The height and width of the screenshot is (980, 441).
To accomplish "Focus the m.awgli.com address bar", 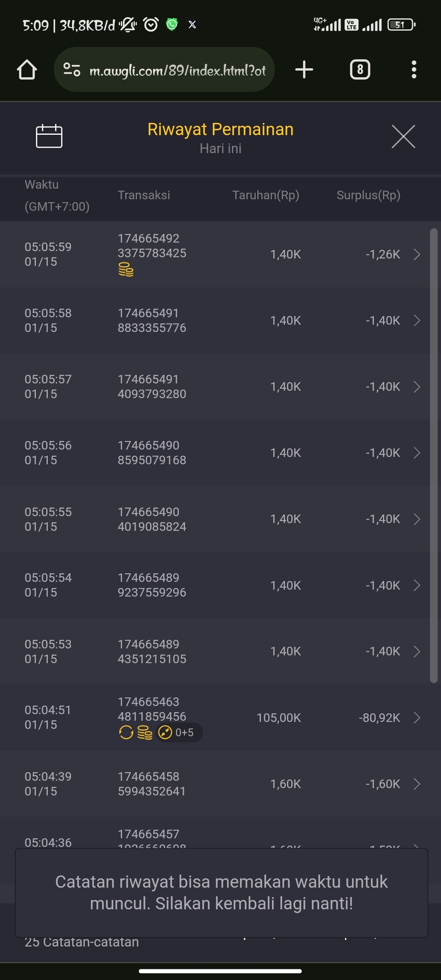I will [x=177, y=71].
